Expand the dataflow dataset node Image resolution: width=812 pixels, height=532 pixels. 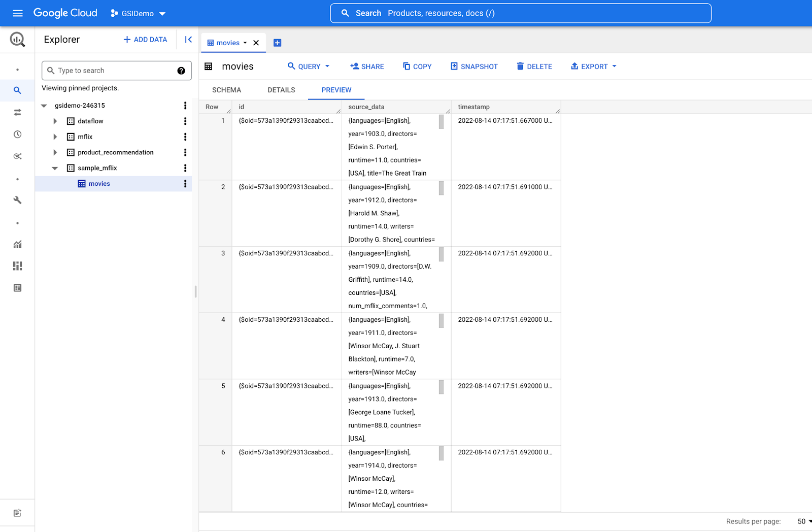point(55,121)
